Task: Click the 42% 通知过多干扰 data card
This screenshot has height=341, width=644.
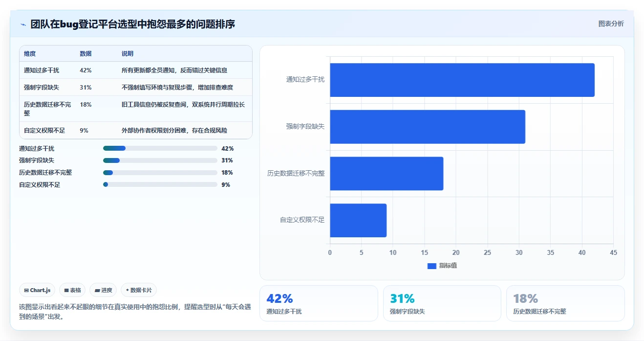Action: pos(319,303)
